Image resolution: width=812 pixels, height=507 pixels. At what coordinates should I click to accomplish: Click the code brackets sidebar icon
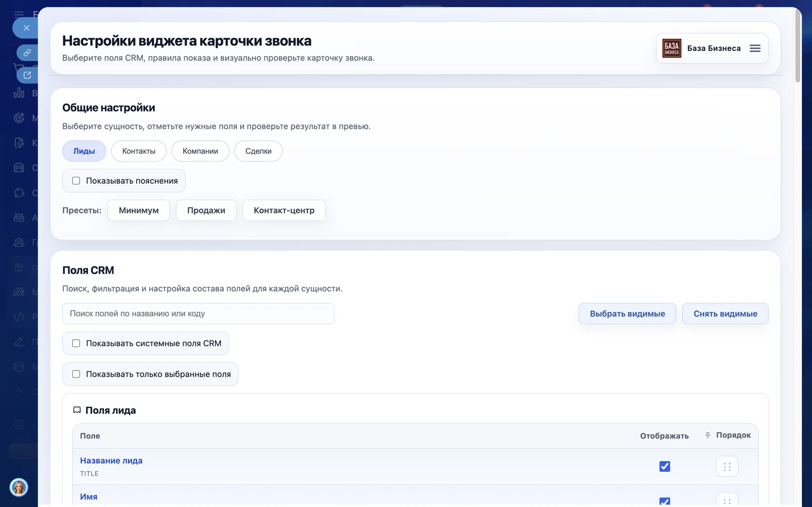[x=19, y=317]
